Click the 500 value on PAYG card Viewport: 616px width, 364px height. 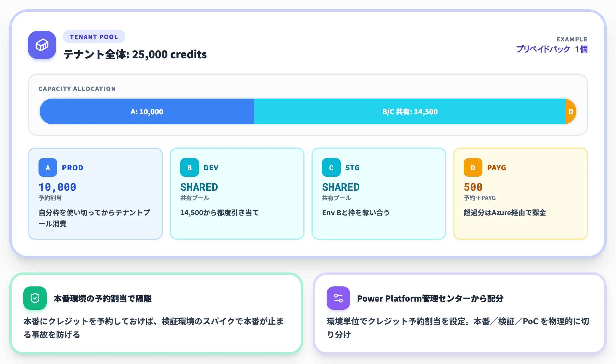(x=473, y=187)
